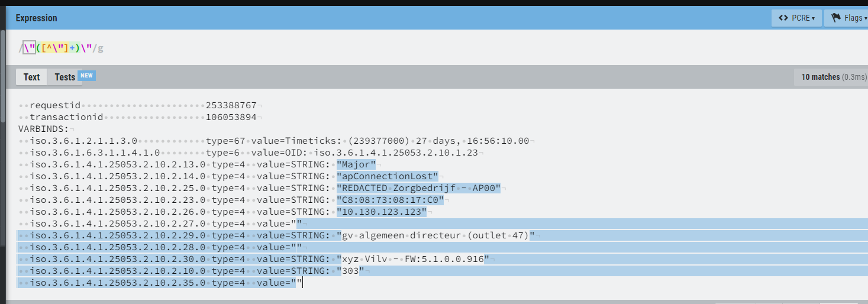
Task: Switch to the Text tab
Action: (31, 77)
